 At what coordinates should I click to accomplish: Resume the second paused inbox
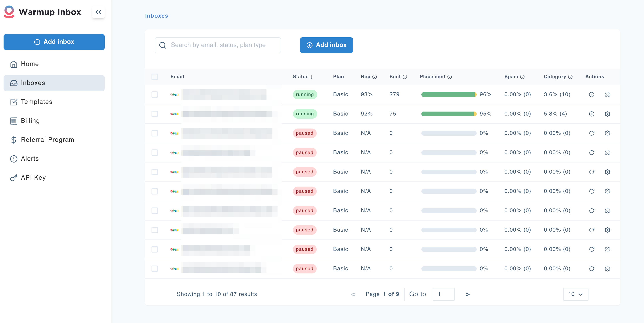click(x=591, y=153)
